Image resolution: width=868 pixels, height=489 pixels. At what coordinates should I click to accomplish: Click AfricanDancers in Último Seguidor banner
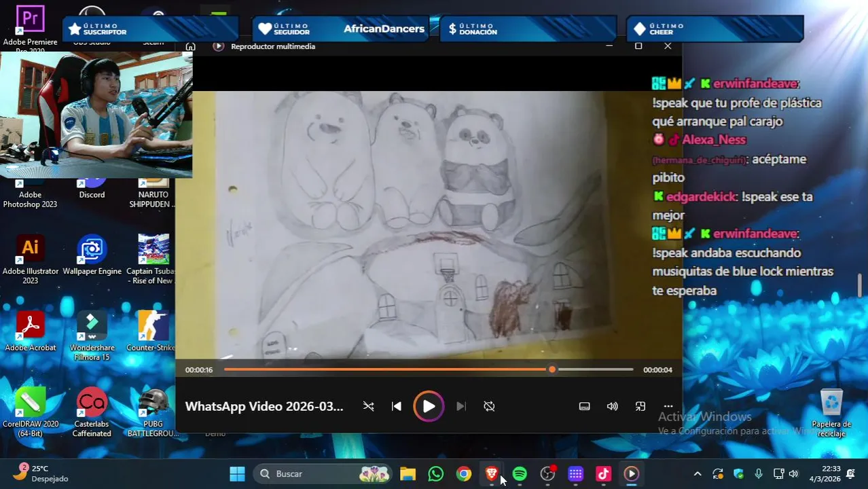[x=384, y=29]
